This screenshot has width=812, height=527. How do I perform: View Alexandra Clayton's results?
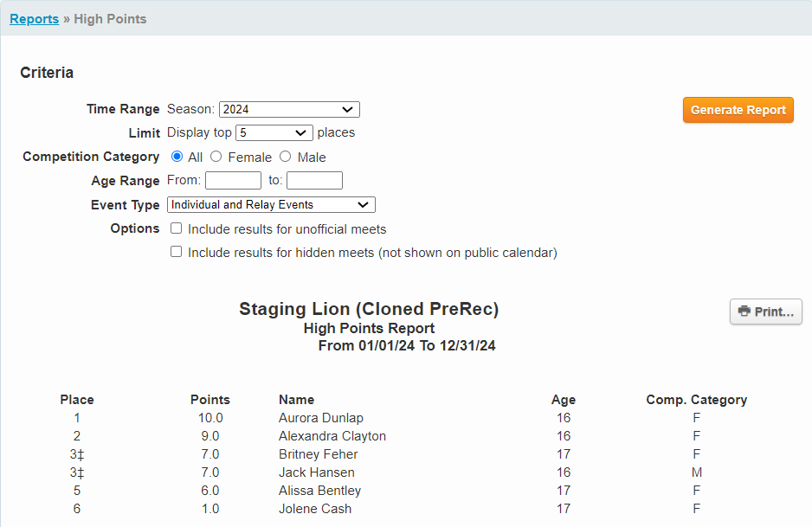click(x=332, y=436)
